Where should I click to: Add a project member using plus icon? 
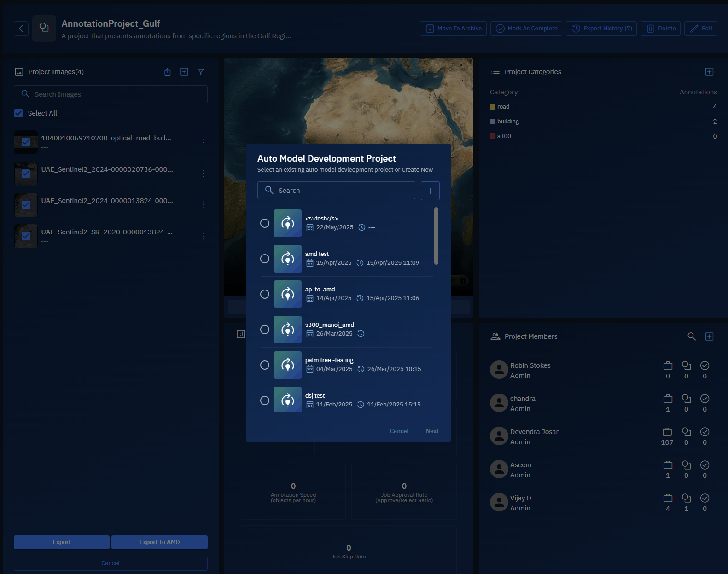[x=709, y=336]
